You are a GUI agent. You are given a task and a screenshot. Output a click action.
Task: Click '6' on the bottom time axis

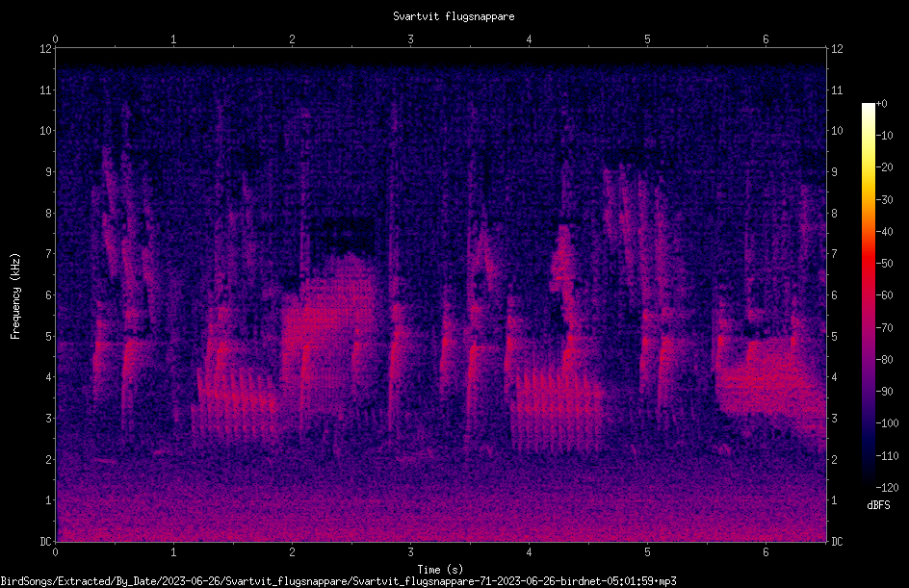tap(766, 552)
